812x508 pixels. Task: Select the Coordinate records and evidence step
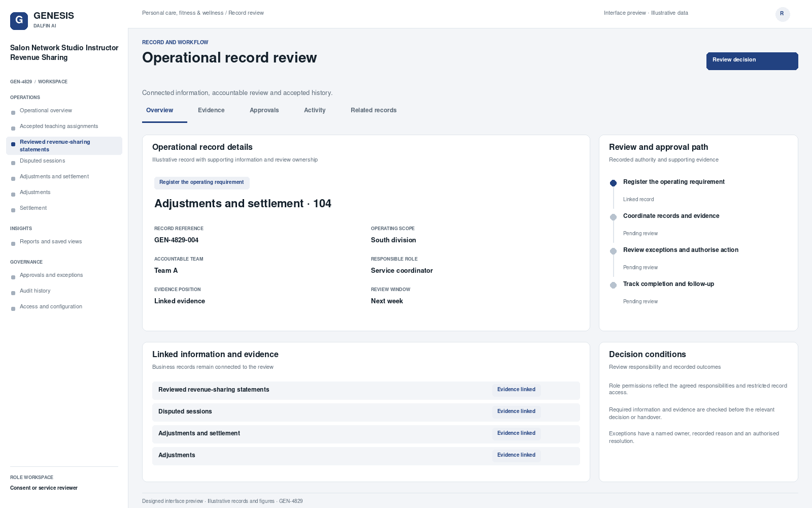[x=671, y=216]
